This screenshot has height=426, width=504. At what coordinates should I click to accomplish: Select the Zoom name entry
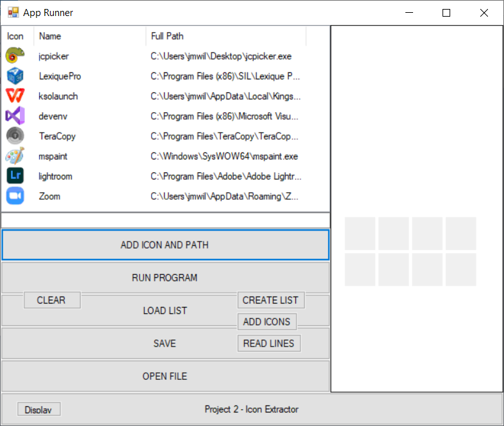tap(49, 196)
